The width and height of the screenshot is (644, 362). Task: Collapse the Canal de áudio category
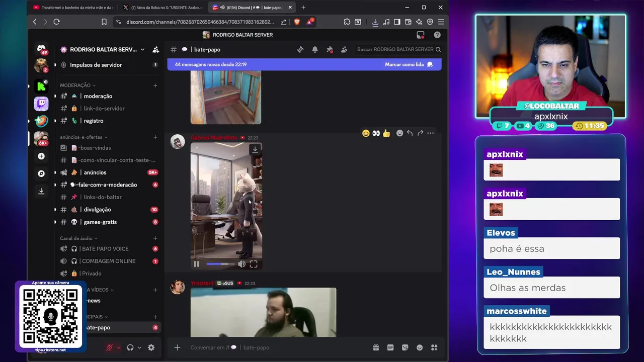coord(78,238)
